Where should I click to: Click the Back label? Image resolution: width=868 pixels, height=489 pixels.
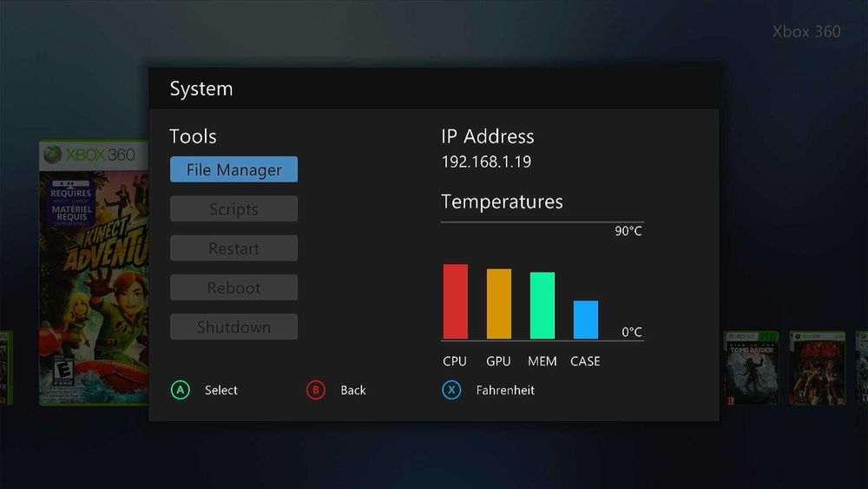pos(353,390)
